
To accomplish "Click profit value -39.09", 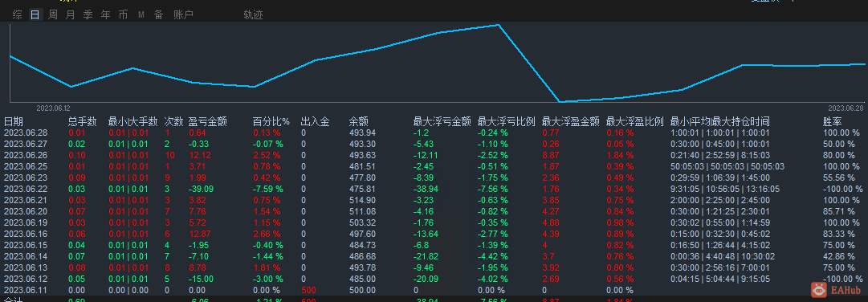I will [201, 189].
